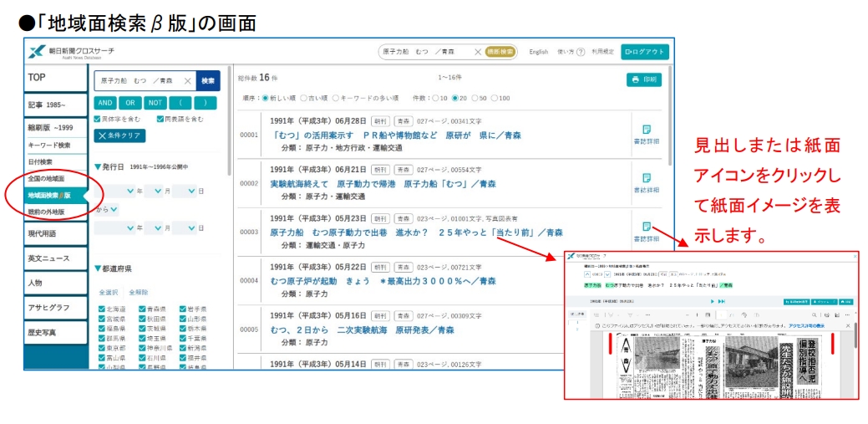Open end month dropdown under 発行日
868x424 pixels.
(154, 227)
